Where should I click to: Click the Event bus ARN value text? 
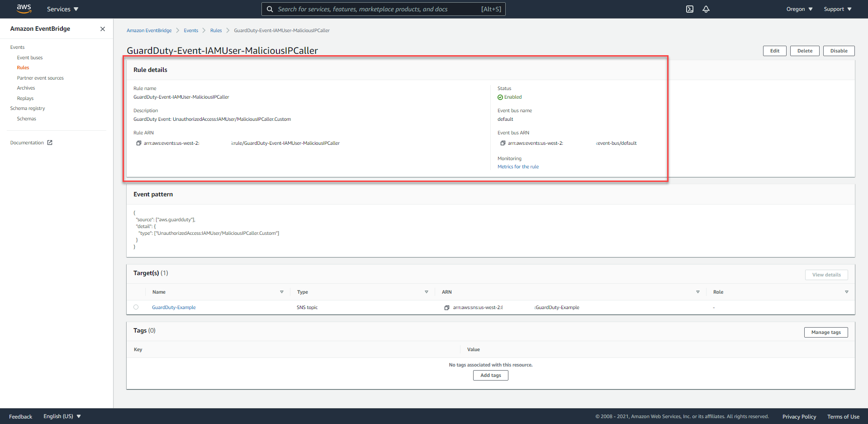tap(572, 143)
